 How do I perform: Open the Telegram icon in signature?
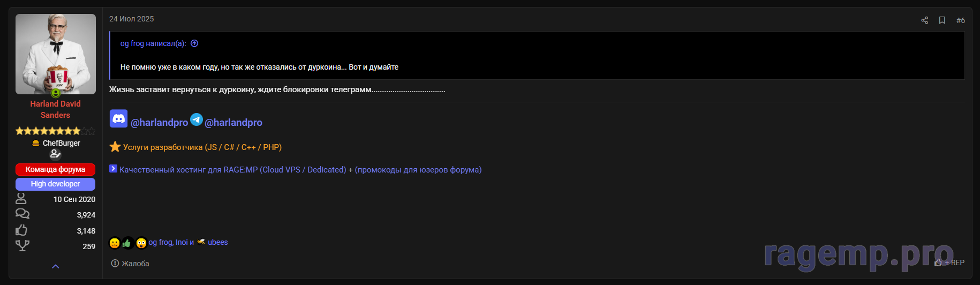pos(197,119)
